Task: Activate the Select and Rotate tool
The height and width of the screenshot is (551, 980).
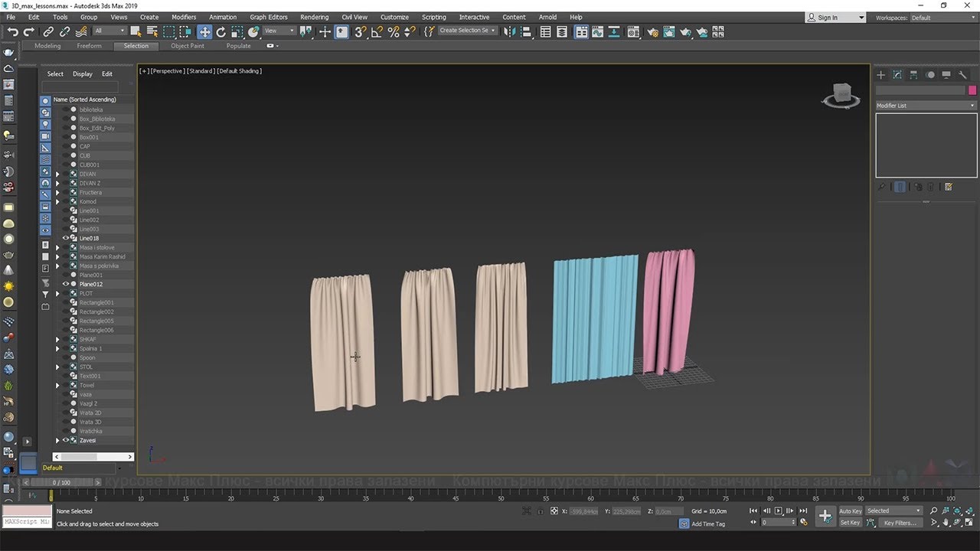Action: tap(220, 31)
